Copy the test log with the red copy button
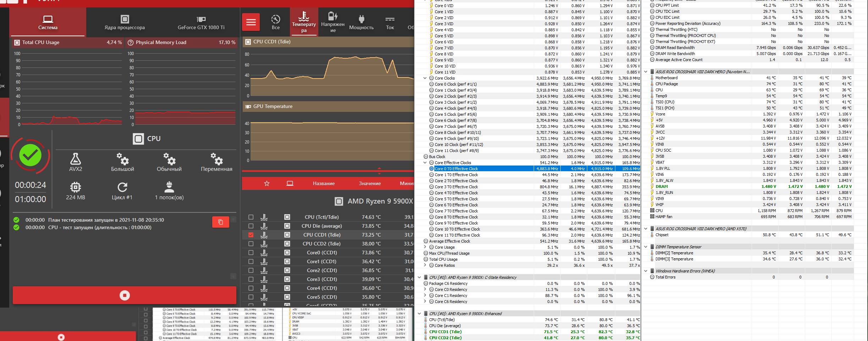This screenshot has height=341, width=868. click(x=220, y=222)
